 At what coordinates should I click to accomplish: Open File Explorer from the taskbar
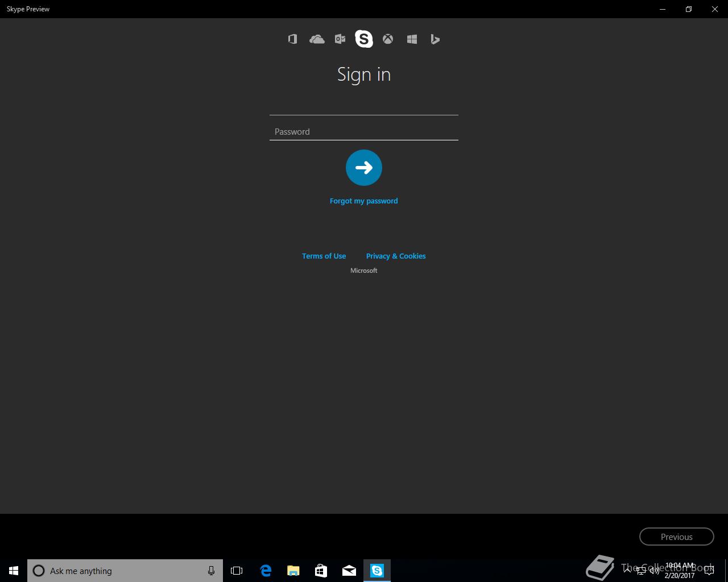tap(293, 571)
